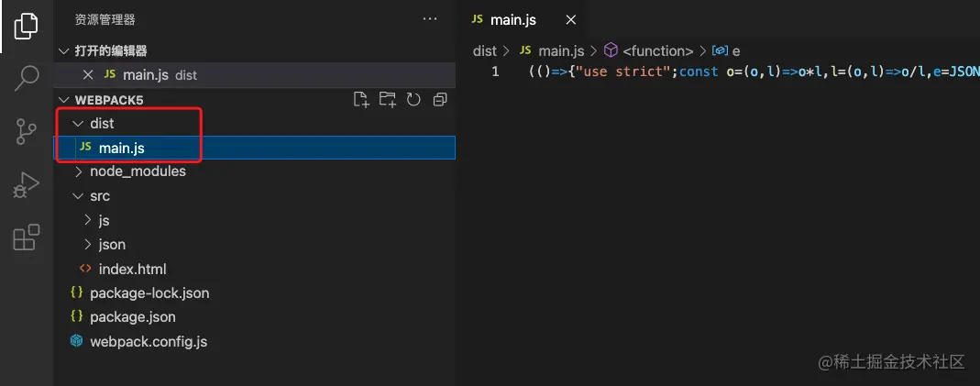980x386 pixels.
Task: Click the <function> breadcrumb item
Action: [657, 51]
